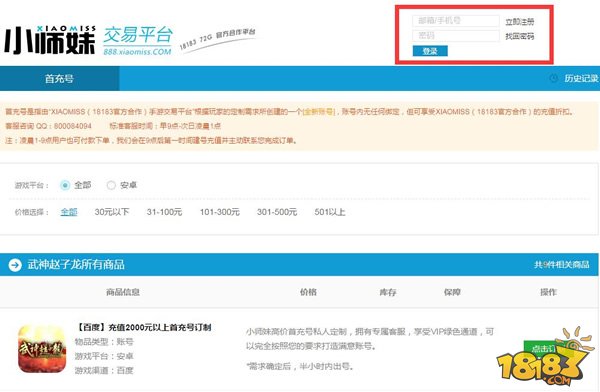Click the 游戏平台：安卓 product detail
Screen dimensions: 600x392
104,356
